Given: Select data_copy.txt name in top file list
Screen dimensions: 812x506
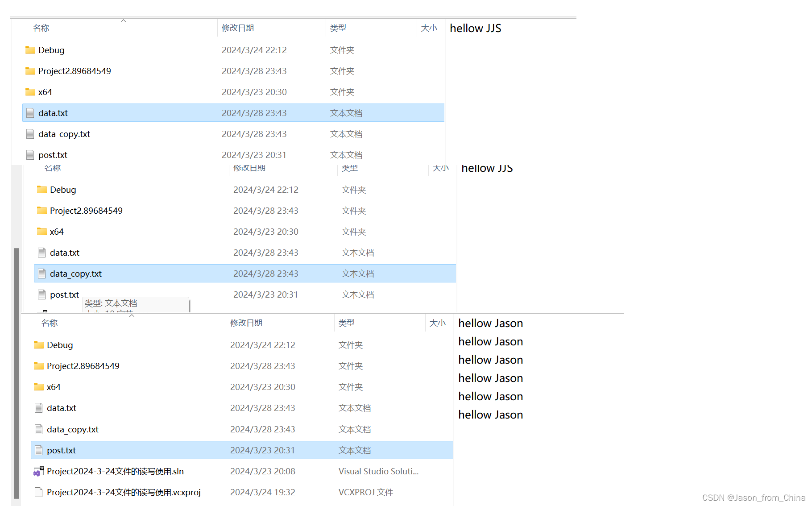Looking at the screenshot, I should coord(64,134).
